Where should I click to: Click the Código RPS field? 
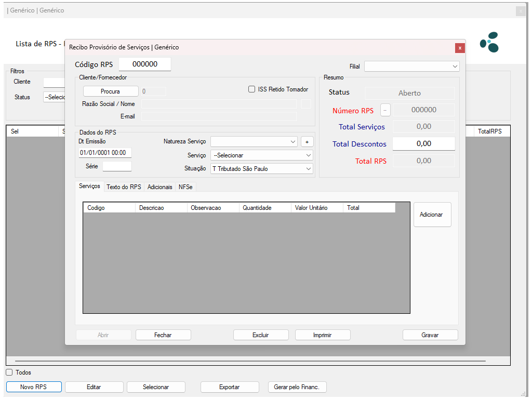(x=144, y=64)
